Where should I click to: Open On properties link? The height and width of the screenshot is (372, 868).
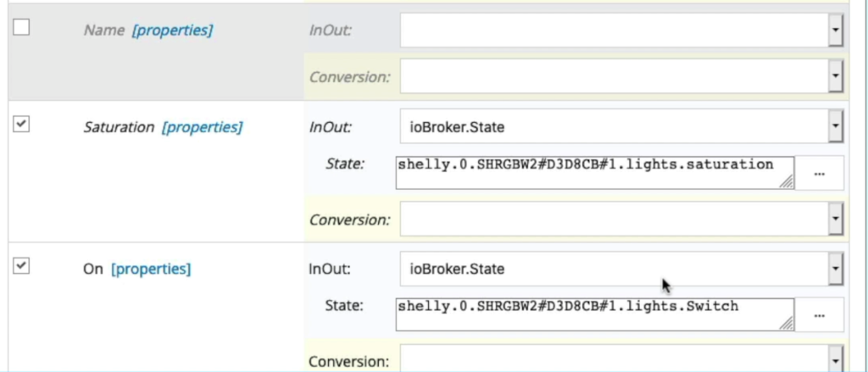pos(151,269)
